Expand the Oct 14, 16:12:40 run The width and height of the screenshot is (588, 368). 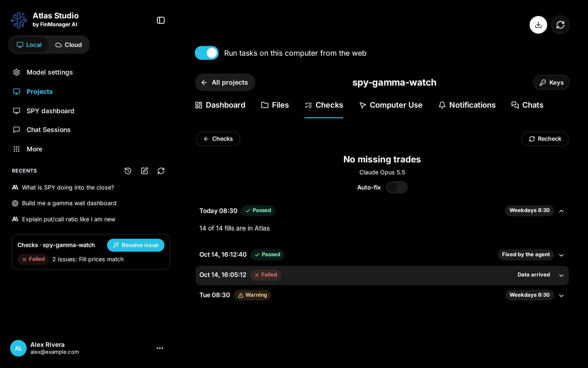[561, 255]
